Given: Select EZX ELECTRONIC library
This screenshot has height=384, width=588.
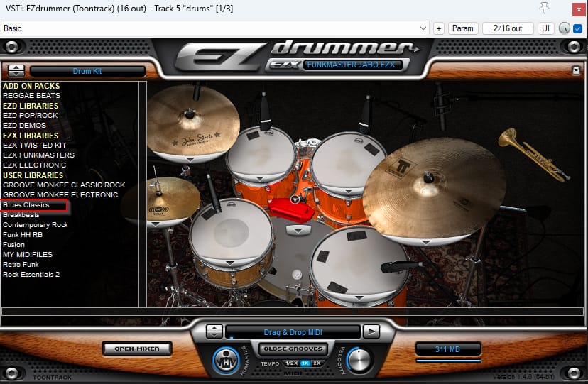Looking at the screenshot, I should coord(35,165).
